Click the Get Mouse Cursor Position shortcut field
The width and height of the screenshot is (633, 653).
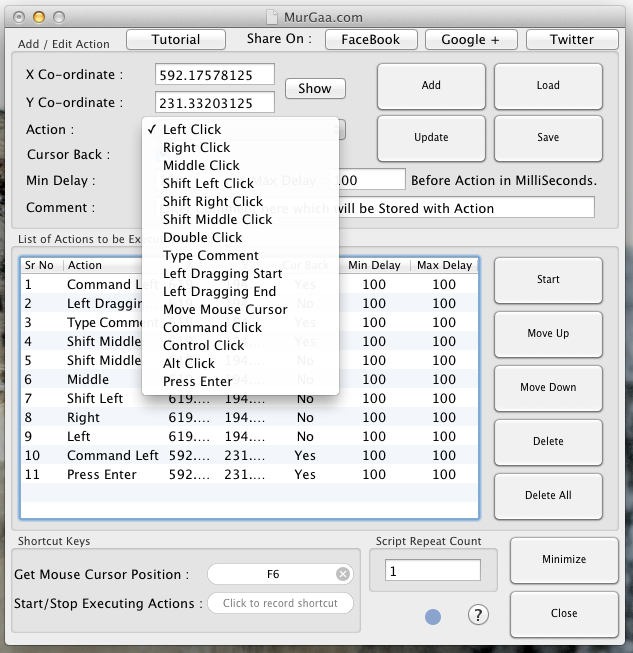[x=280, y=574]
